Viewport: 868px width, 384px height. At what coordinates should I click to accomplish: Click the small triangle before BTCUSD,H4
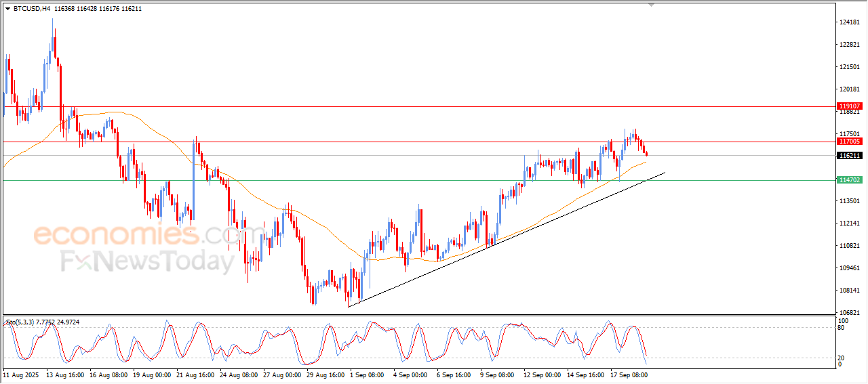coord(7,9)
